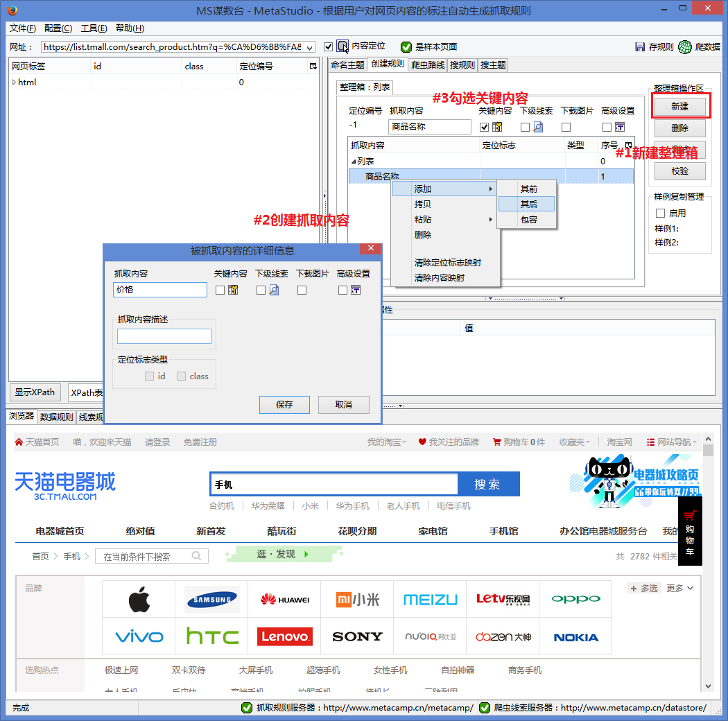The height and width of the screenshot is (721, 728).
Task: Click key content icon in workbench row
Action: tap(497, 127)
